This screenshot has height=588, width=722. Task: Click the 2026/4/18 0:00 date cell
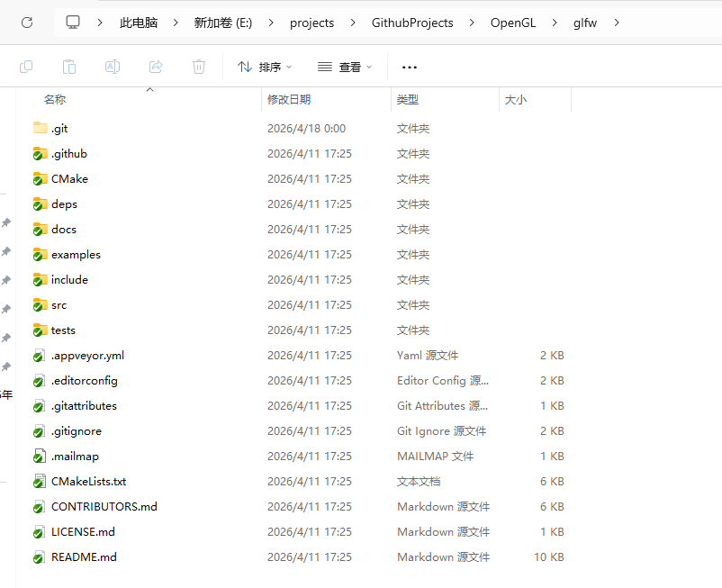[306, 129]
